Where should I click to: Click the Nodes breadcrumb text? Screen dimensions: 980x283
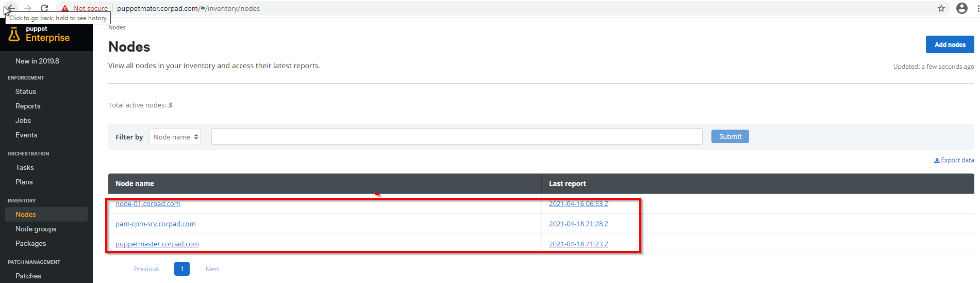pos(117,27)
